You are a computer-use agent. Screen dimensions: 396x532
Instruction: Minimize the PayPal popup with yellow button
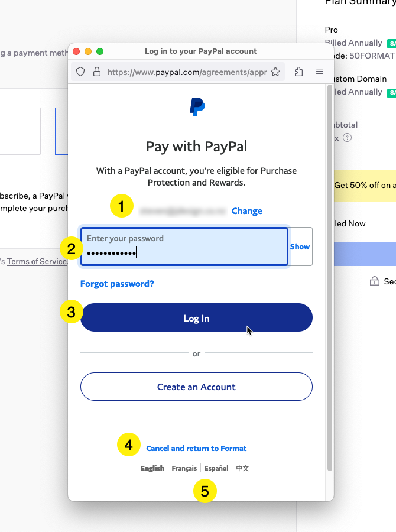click(88, 51)
